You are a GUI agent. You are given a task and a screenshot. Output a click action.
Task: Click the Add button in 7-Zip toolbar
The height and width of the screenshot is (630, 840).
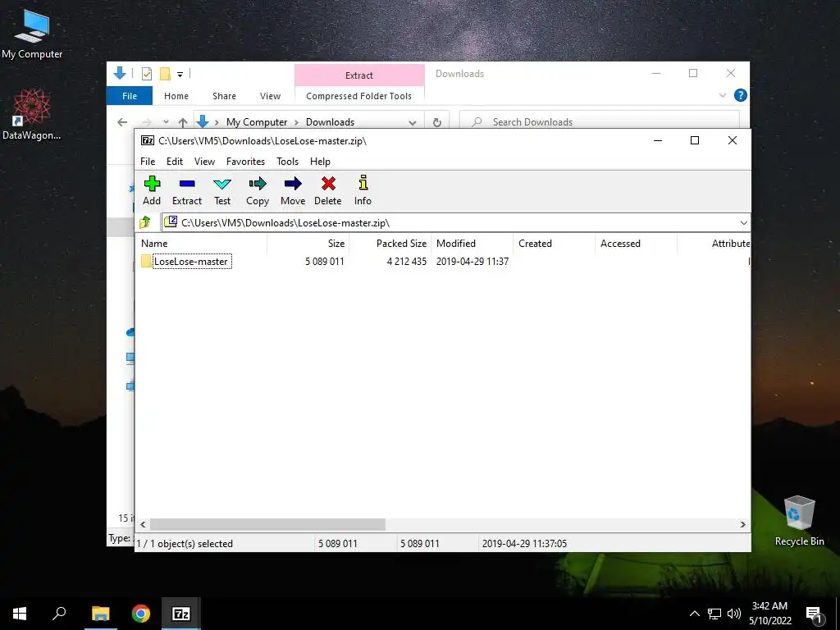click(152, 190)
